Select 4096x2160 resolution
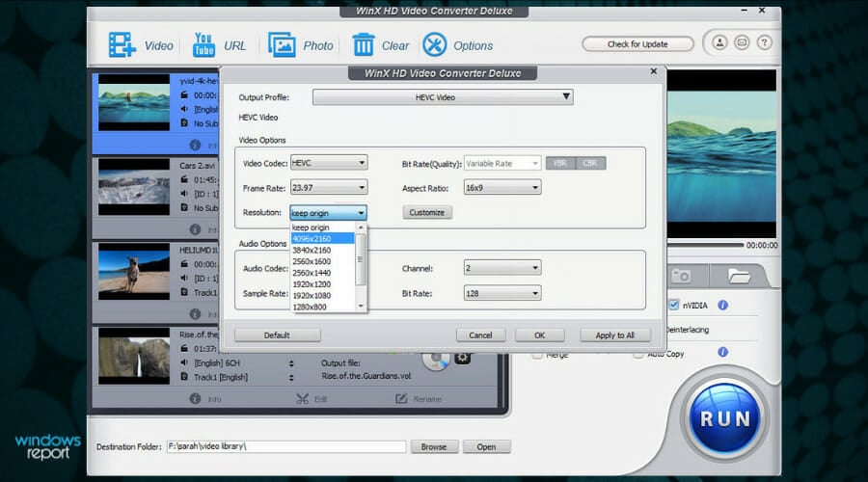The width and height of the screenshot is (868, 482). tap(323, 238)
